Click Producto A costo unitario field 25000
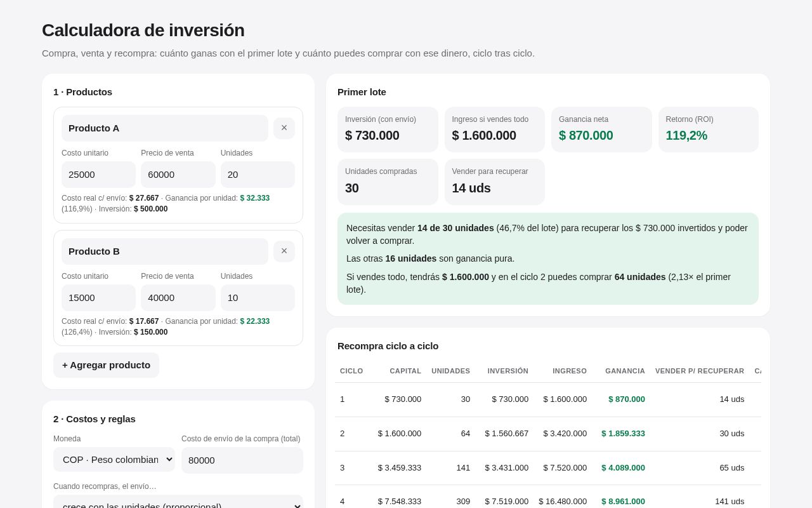812x508 pixels. 98,175
